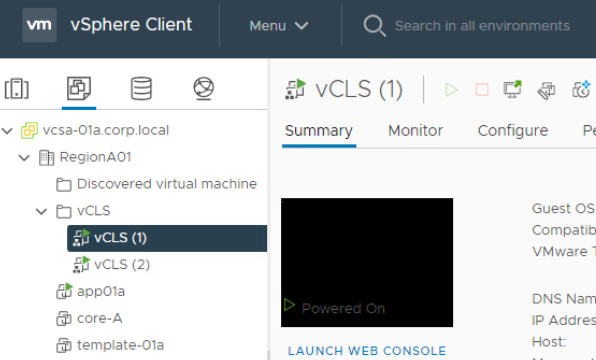Select the app01a virtual machine
The height and width of the screenshot is (360, 596).
[101, 292]
